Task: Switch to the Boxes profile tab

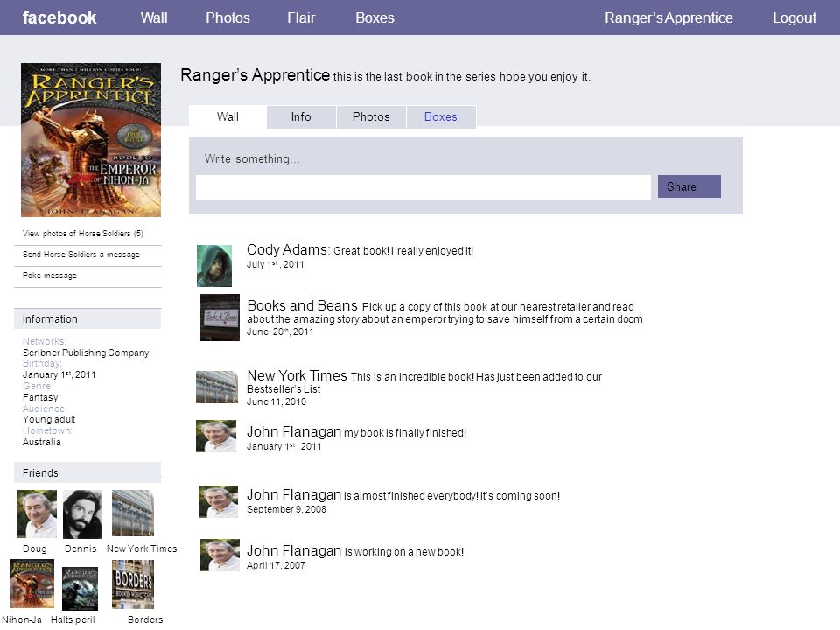Action: (441, 116)
